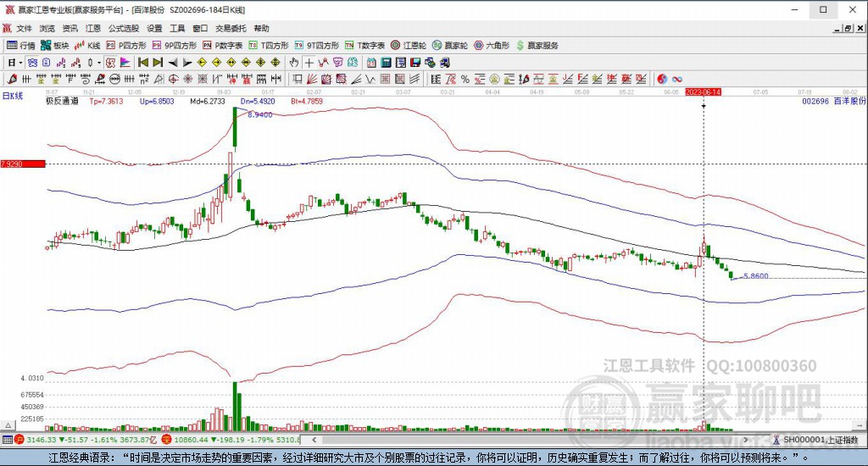Viewport: 868px width, 466px height.
Task: Click the volume panel up-triangle button
Action: (x=8, y=425)
